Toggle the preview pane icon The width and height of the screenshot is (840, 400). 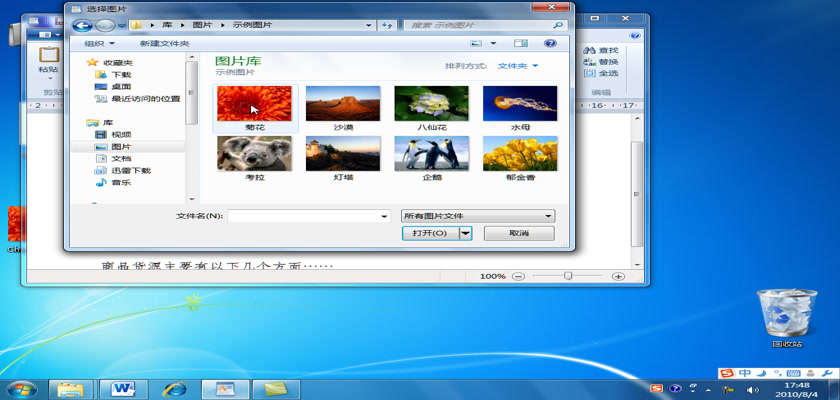pyautogui.click(x=520, y=43)
